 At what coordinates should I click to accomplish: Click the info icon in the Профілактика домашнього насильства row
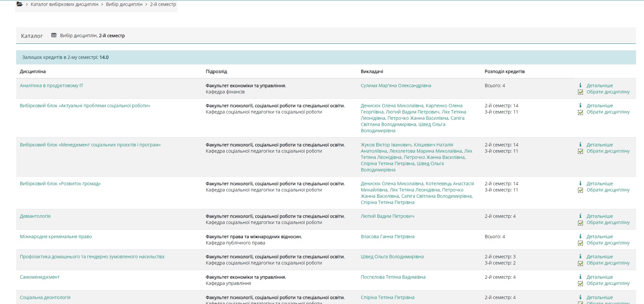580,256
